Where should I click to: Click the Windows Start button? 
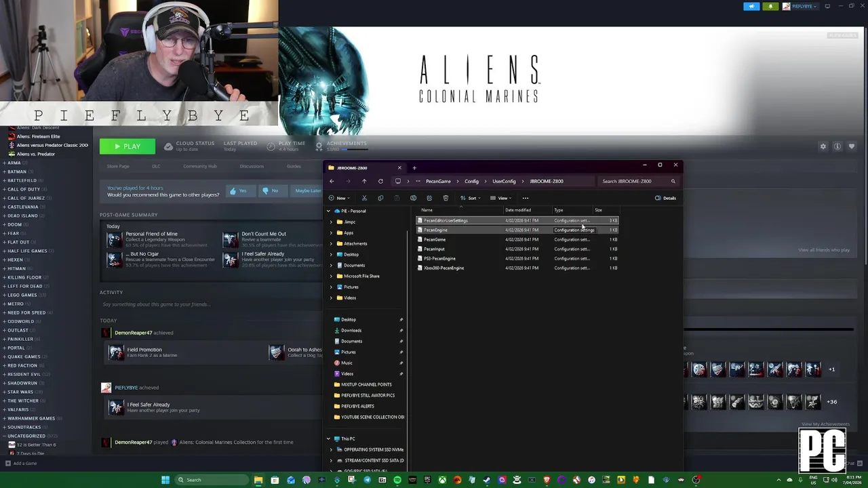click(x=165, y=480)
